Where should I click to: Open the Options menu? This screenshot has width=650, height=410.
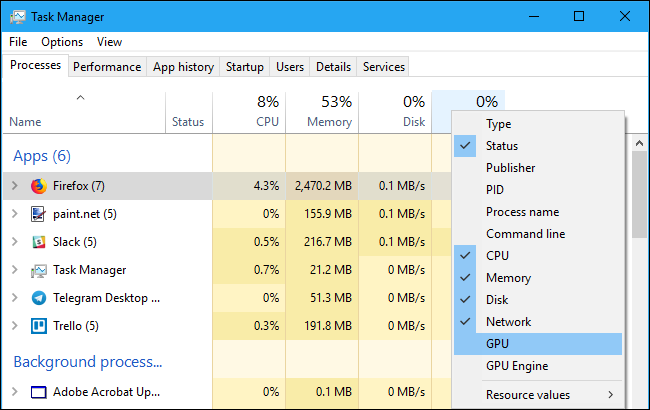(62, 42)
